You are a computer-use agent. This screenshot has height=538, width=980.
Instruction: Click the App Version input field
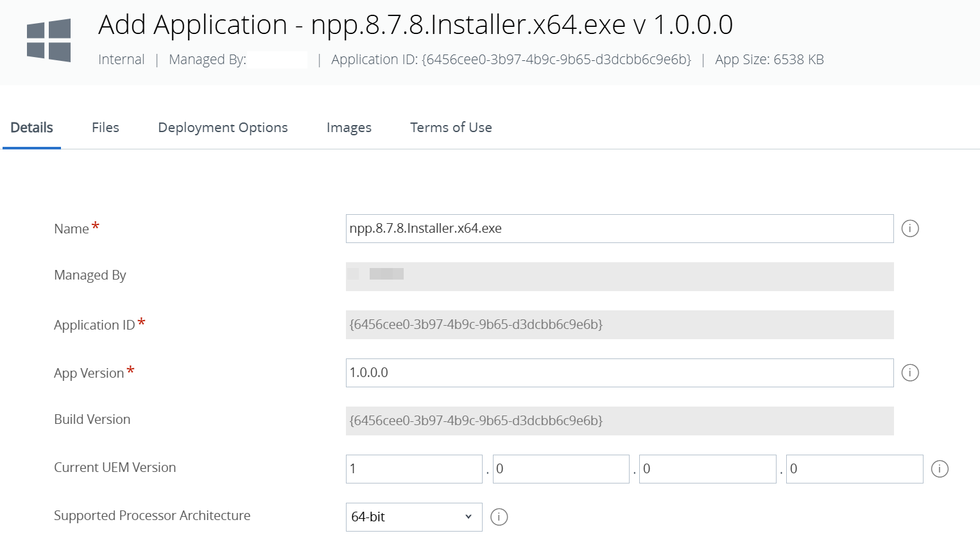[x=619, y=373]
